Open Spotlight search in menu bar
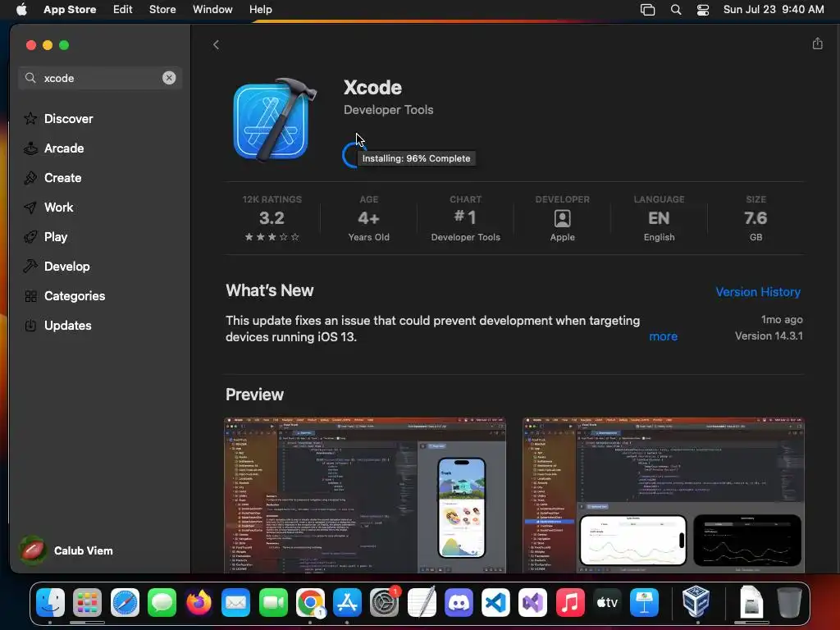This screenshot has height=630, width=840. tap(676, 10)
